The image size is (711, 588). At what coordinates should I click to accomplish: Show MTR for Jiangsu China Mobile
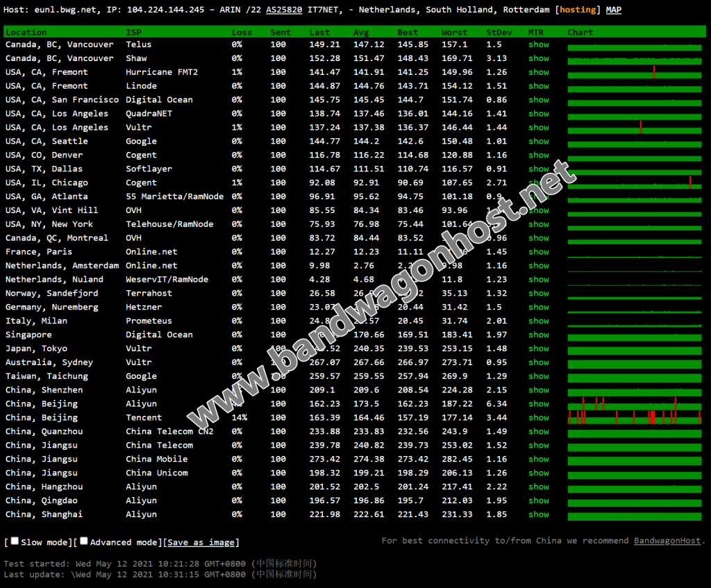(x=539, y=460)
